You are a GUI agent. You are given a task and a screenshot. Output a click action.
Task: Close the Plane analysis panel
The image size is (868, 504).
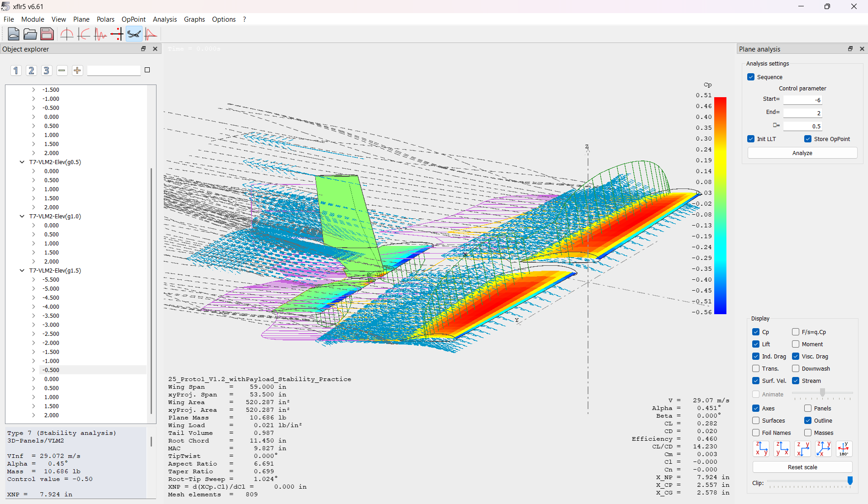(x=862, y=49)
